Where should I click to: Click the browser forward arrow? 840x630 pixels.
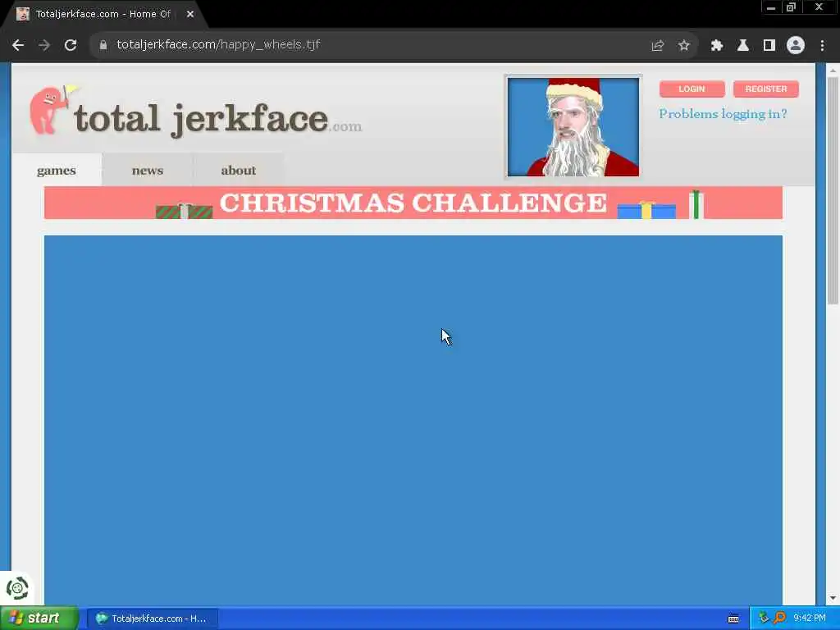point(44,45)
